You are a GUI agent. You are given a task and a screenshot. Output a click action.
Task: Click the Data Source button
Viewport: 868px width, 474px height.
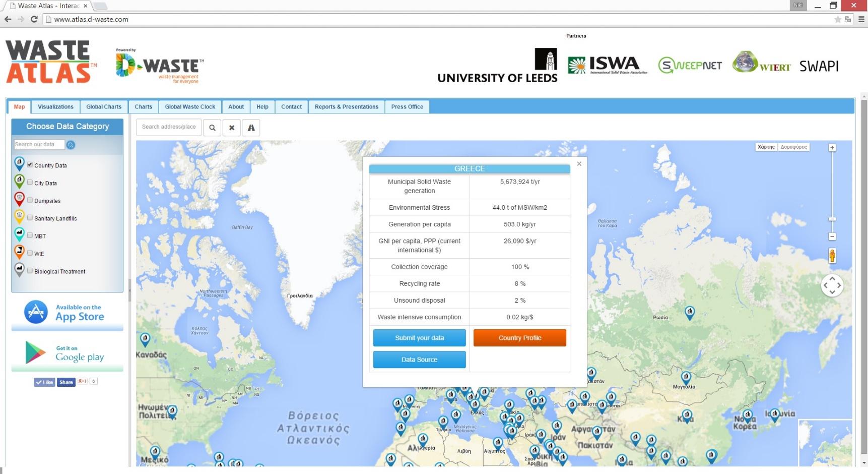coord(419,360)
